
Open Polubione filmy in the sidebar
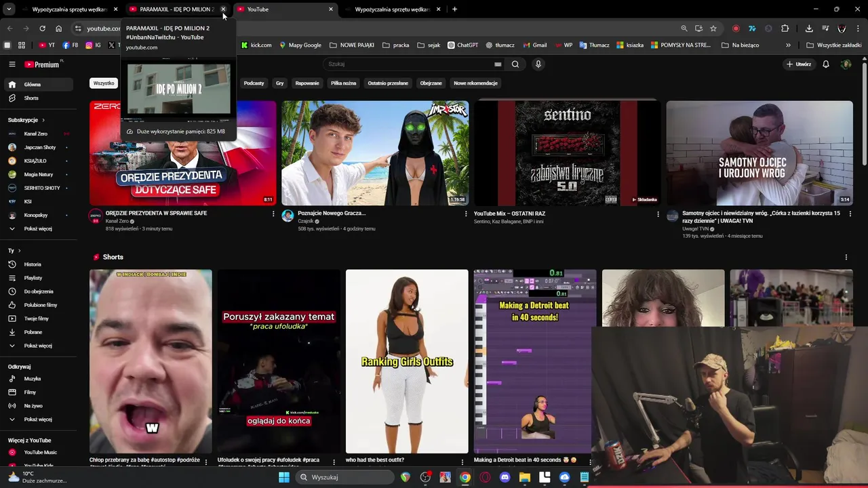pyautogui.click(x=37, y=305)
